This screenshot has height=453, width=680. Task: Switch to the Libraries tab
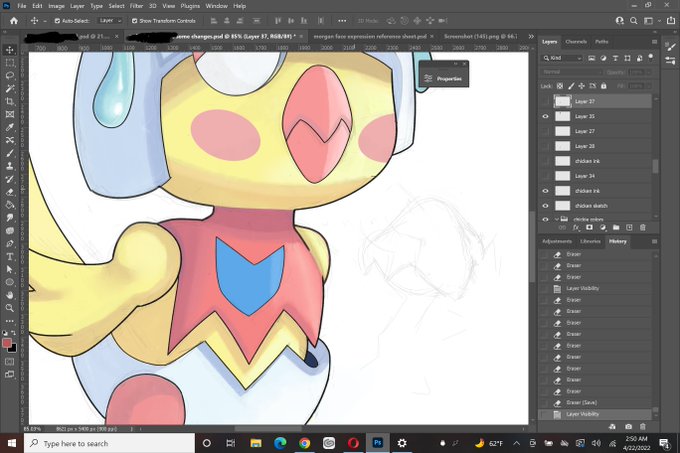click(x=590, y=241)
